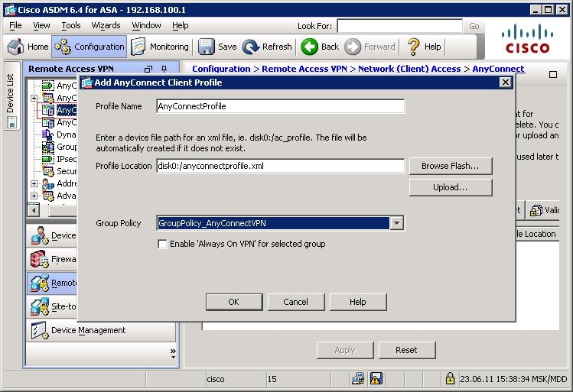The height and width of the screenshot is (392, 573).
Task: Select the Dyna tree item
Action: point(59,134)
